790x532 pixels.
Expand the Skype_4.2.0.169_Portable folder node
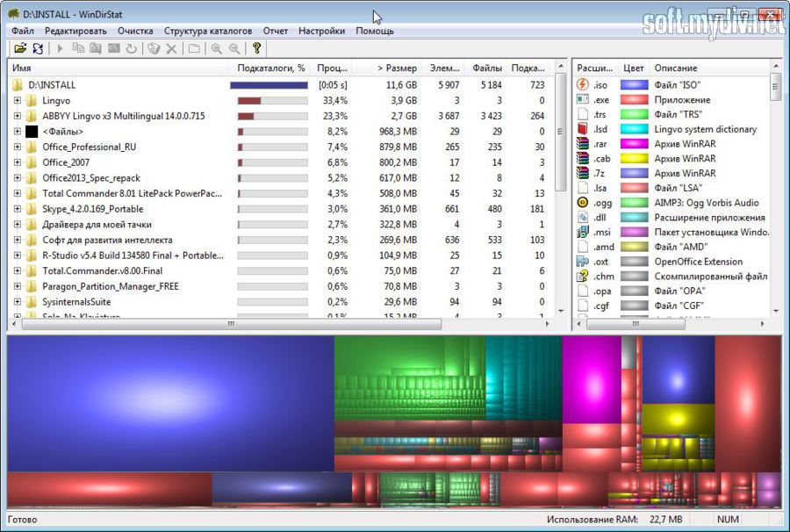18,209
